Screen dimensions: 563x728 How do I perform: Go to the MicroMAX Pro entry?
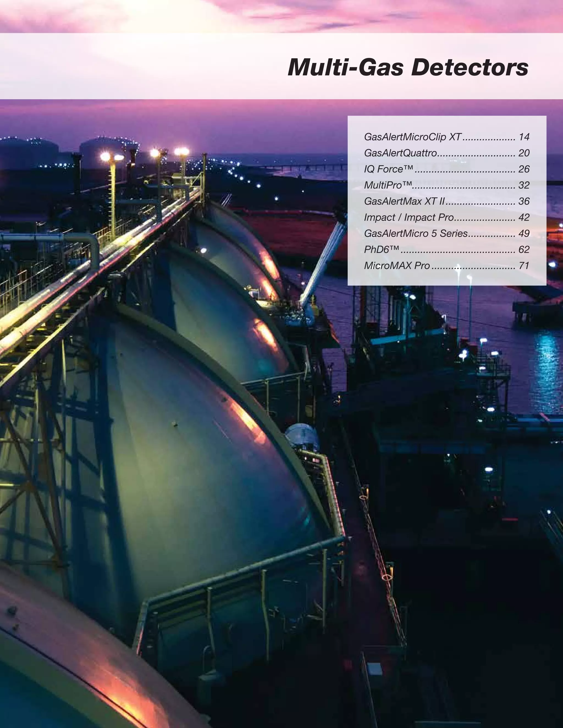tap(397, 266)
